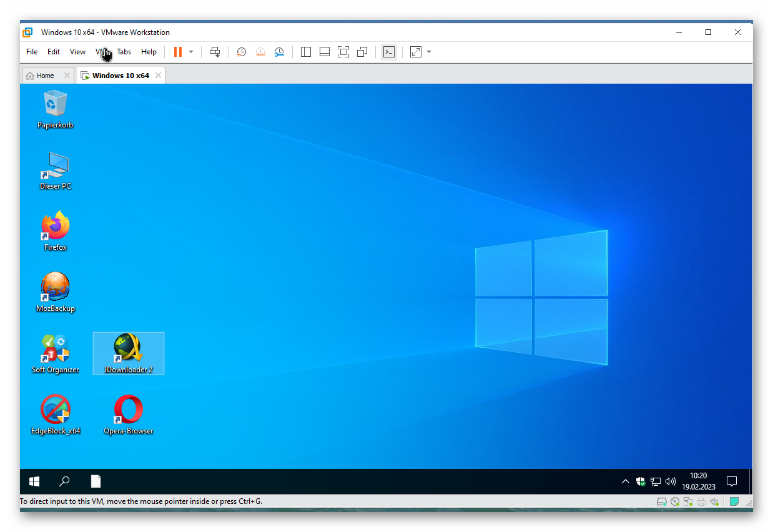
Task: Select the MozBackup desktop shortcut
Action: (x=56, y=292)
